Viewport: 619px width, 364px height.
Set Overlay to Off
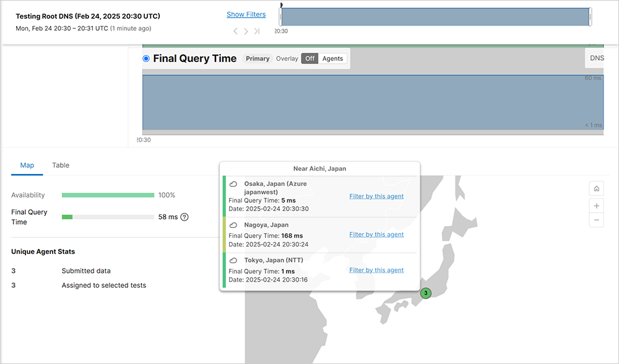(309, 59)
